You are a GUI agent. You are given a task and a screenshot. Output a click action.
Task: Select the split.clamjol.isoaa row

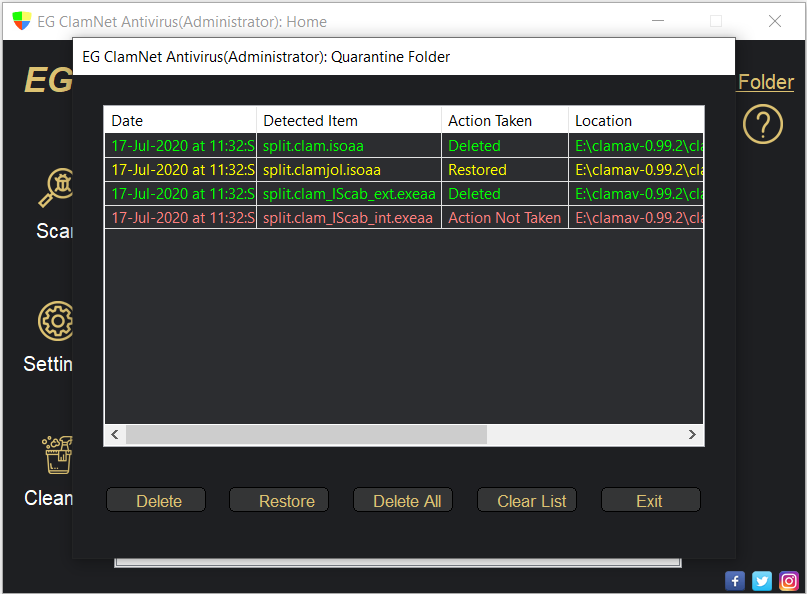click(x=404, y=170)
